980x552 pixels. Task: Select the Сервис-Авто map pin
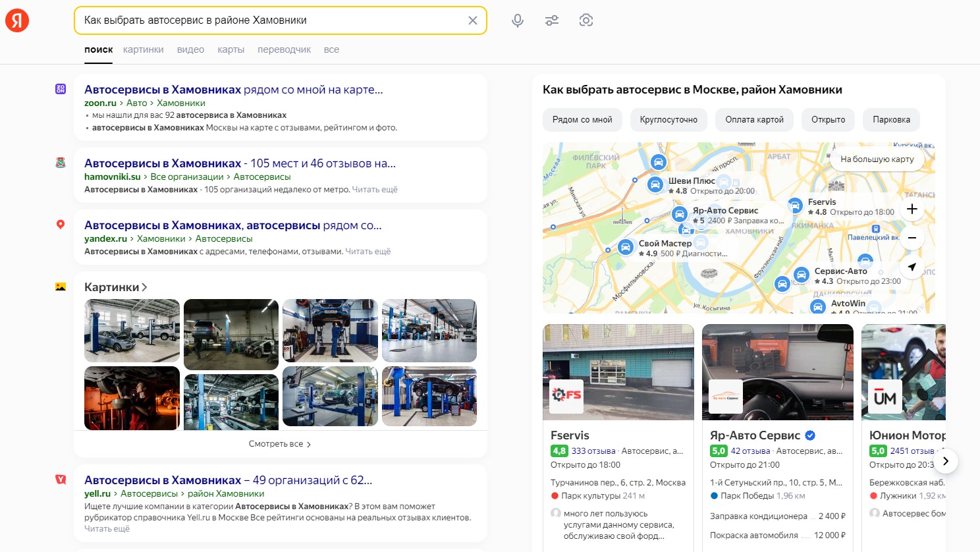[x=802, y=275]
